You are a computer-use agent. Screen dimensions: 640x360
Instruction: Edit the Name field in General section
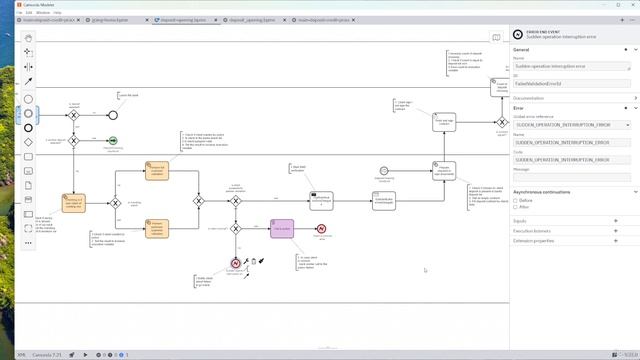pos(571,67)
